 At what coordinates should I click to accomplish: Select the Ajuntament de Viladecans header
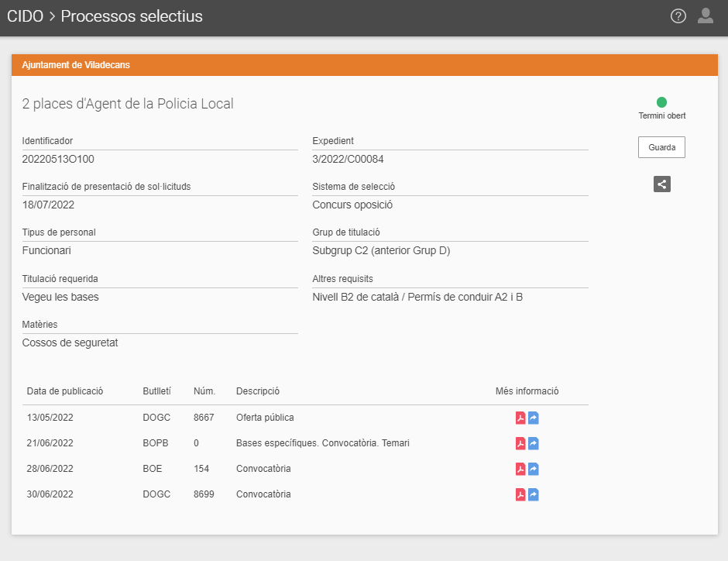tap(76, 65)
